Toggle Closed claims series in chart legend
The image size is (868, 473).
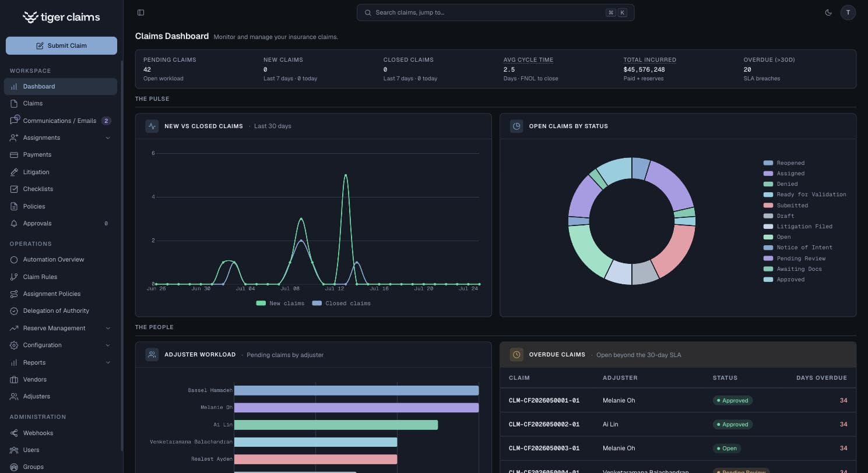coord(342,303)
